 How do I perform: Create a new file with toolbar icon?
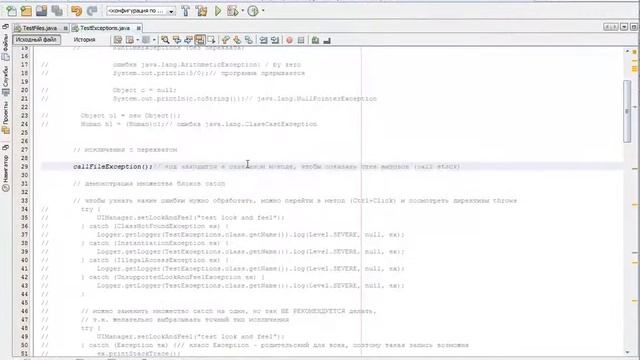11,11
